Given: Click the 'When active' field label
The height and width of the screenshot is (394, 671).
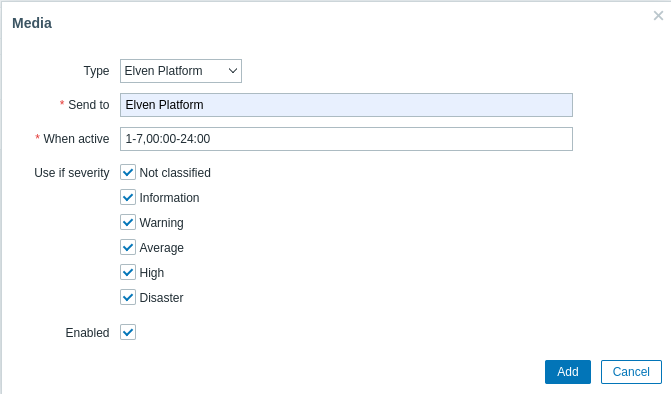Looking at the screenshot, I should click(x=76, y=139).
